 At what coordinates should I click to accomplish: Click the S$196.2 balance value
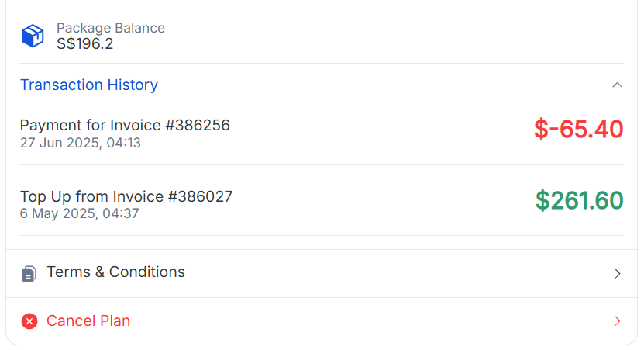pyautogui.click(x=85, y=44)
